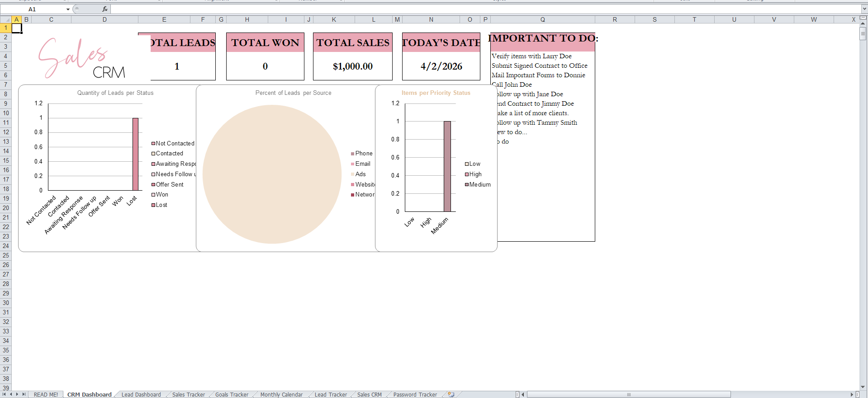Click the TOTAL WON header cell
The height and width of the screenshot is (398, 868).
(x=265, y=42)
